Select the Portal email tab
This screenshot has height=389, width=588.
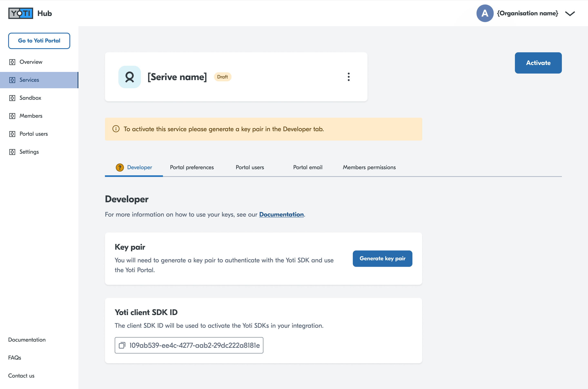(308, 168)
